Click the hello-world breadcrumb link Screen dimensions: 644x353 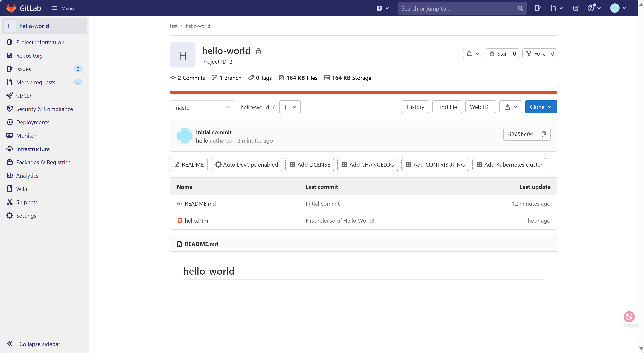coord(198,26)
